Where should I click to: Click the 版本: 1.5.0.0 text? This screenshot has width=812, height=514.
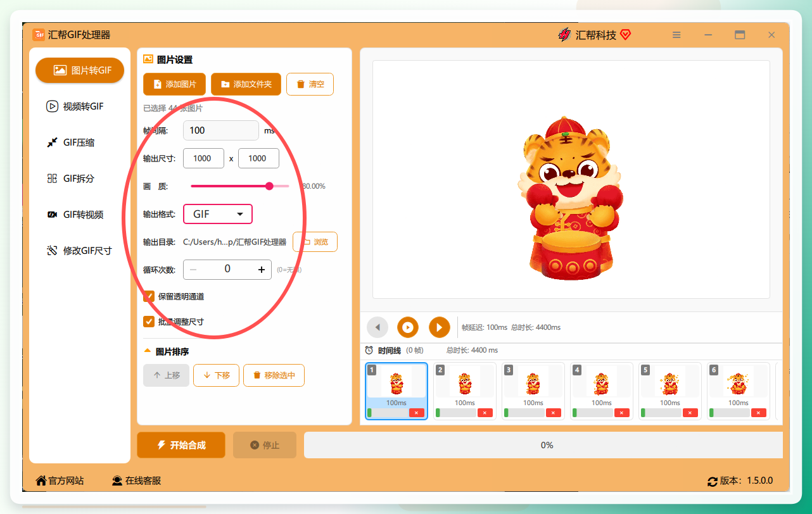pos(747,480)
